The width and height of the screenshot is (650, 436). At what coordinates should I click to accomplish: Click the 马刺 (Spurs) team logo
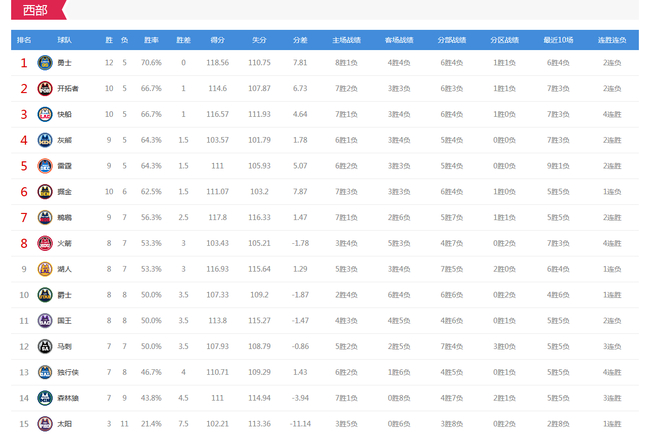click(x=45, y=346)
